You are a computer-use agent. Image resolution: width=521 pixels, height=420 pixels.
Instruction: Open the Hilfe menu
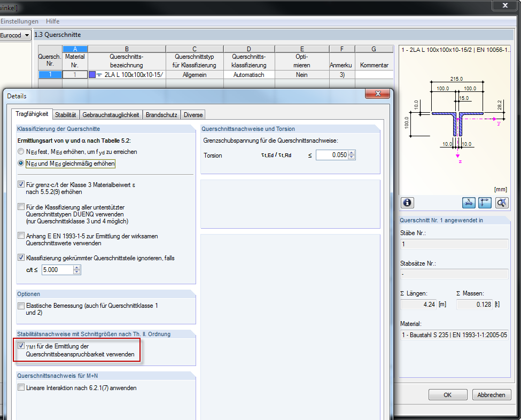pyautogui.click(x=52, y=21)
